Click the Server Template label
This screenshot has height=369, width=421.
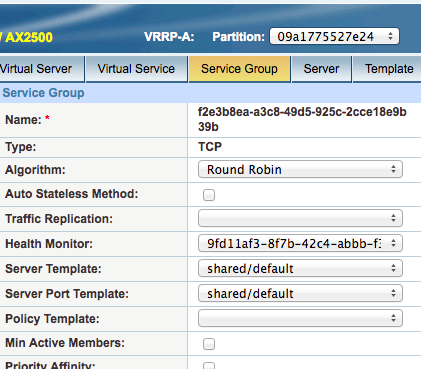[53, 269]
